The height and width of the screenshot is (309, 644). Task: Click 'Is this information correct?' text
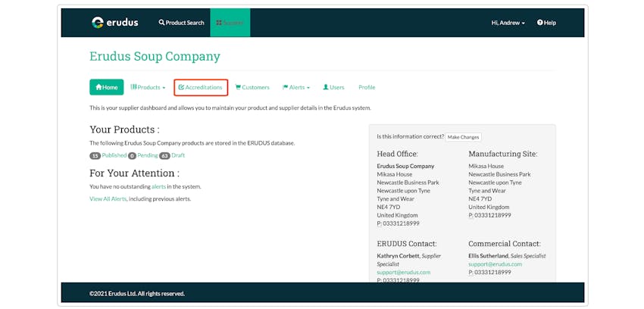click(411, 136)
